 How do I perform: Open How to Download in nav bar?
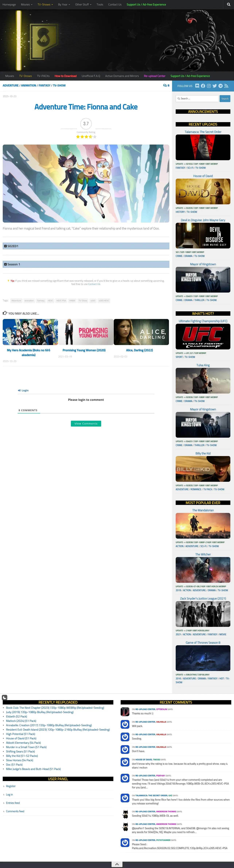pyautogui.click(x=66, y=76)
